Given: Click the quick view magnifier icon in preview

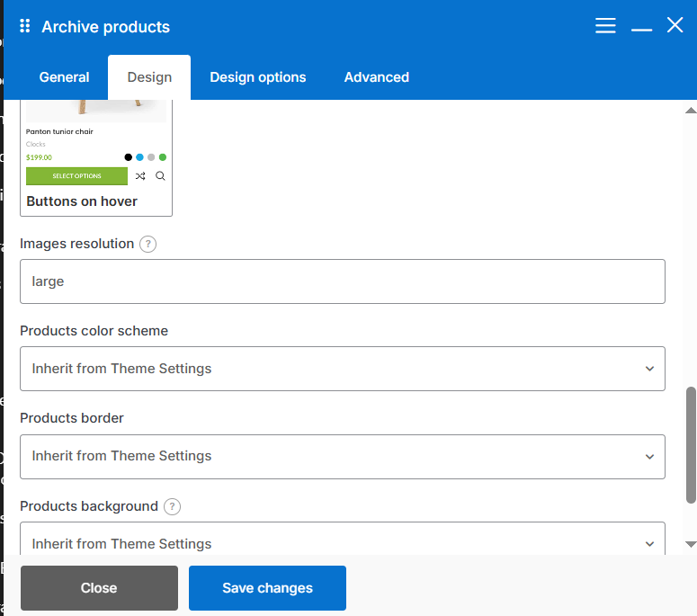Looking at the screenshot, I should click(x=160, y=176).
